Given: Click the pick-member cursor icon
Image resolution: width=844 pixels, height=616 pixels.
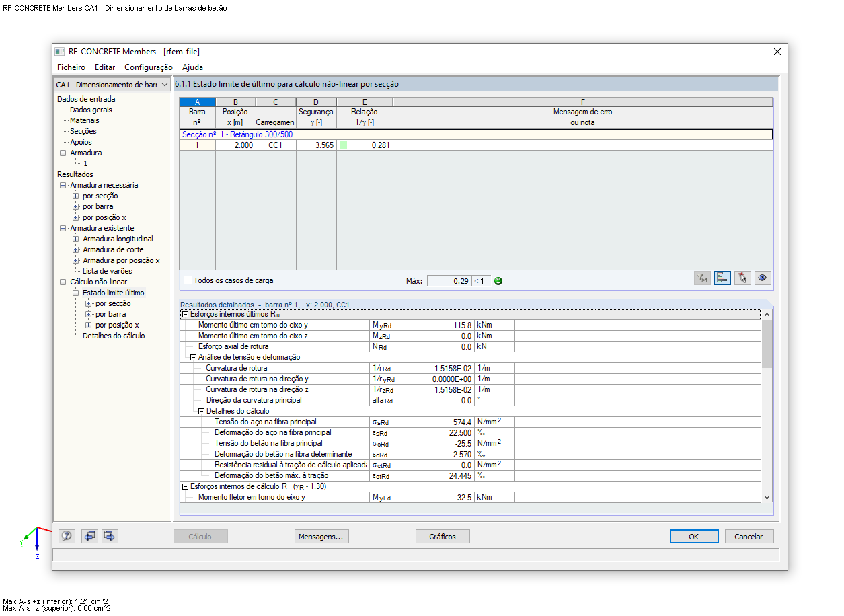Looking at the screenshot, I should [x=742, y=278].
